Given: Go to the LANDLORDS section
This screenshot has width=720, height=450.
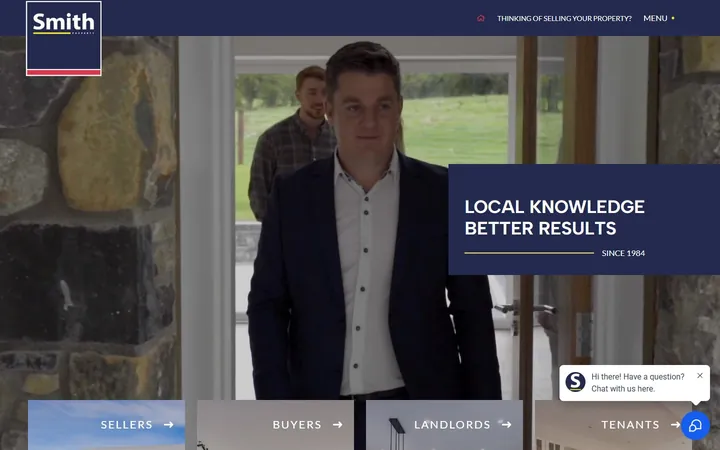Looking at the screenshot, I should click(x=444, y=425).
